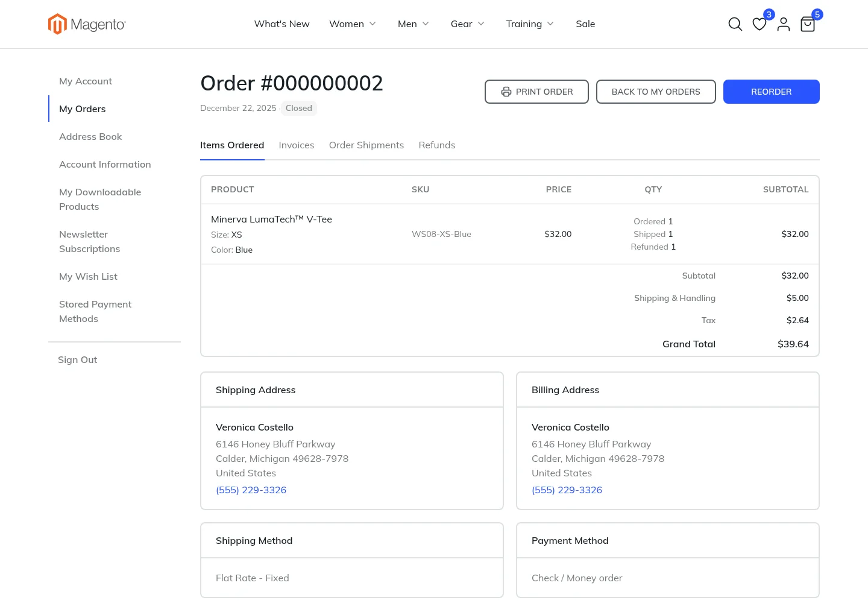868x603 pixels.
Task: Open the What's New menu item
Action: (281, 24)
